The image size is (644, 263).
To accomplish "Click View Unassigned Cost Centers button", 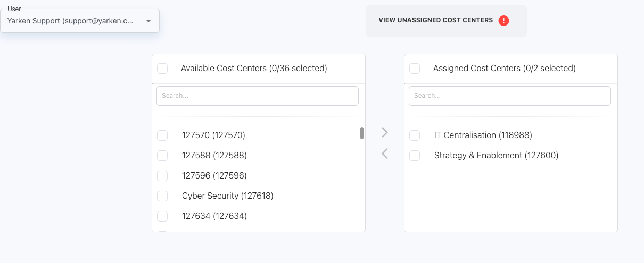I will click(435, 20).
